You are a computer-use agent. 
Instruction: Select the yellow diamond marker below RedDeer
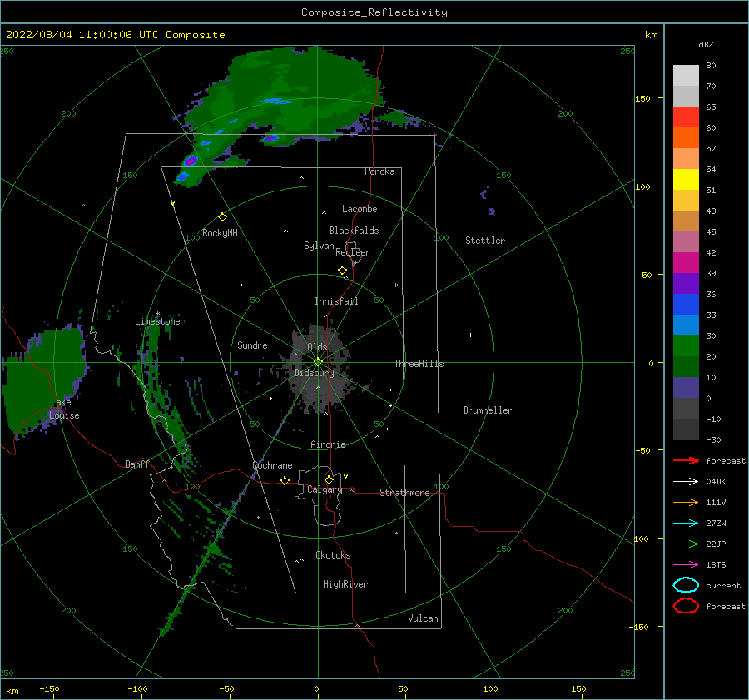tap(343, 270)
